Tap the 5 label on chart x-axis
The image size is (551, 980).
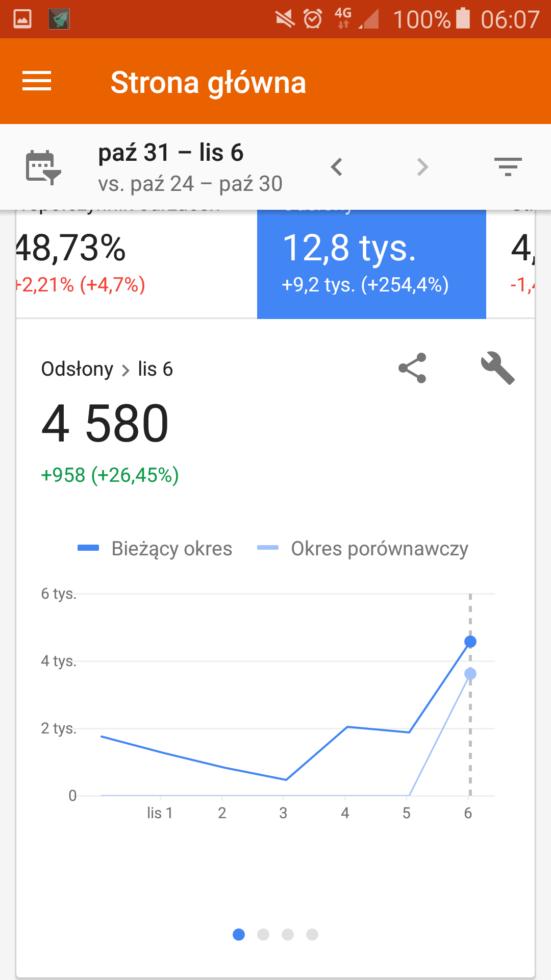tap(407, 813)
